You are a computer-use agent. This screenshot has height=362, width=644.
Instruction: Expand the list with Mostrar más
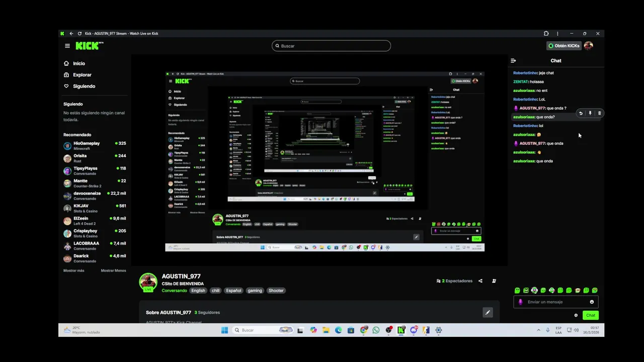[74, 270]
